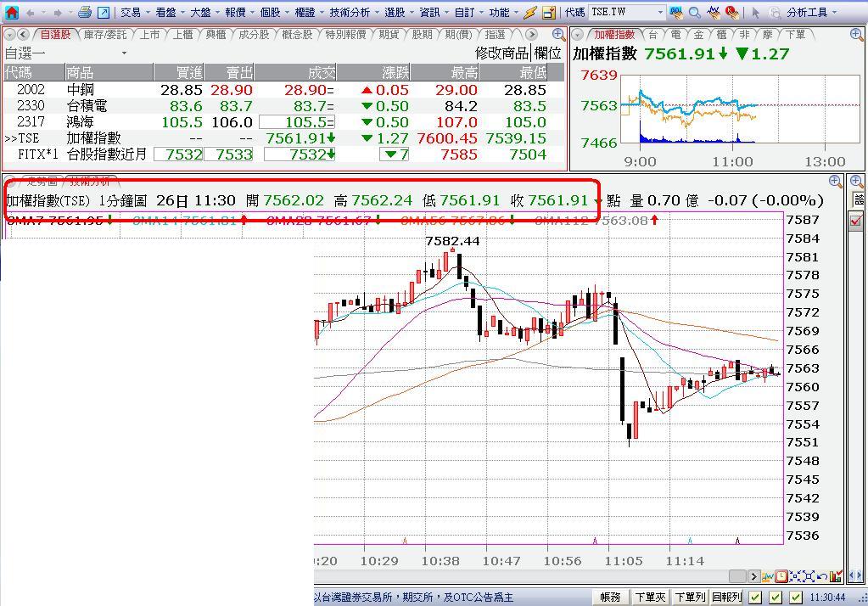Click the magnifier search icon in toolbar

[x=695, y=12]
